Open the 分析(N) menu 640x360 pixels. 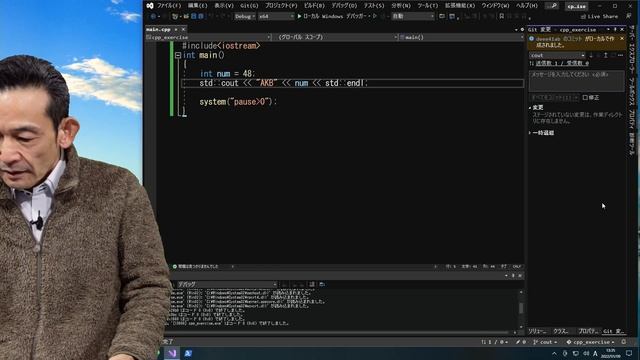click(x=401, y=6)
